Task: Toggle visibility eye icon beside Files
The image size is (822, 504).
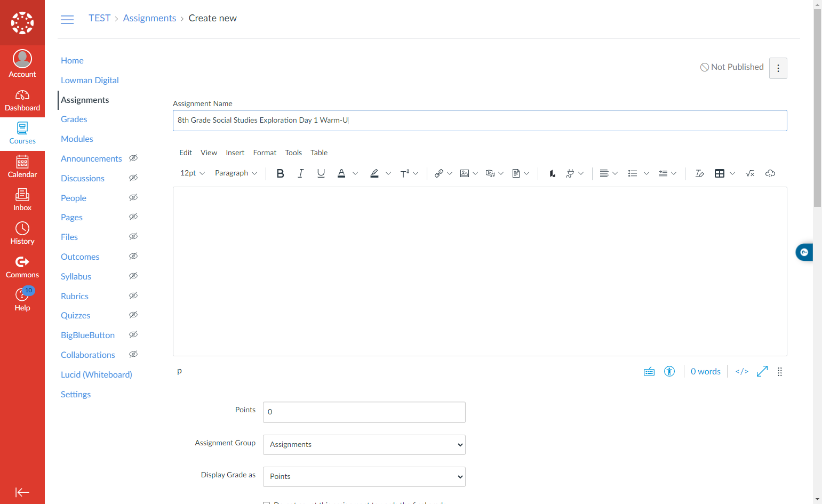Action: tap(133, 236)
